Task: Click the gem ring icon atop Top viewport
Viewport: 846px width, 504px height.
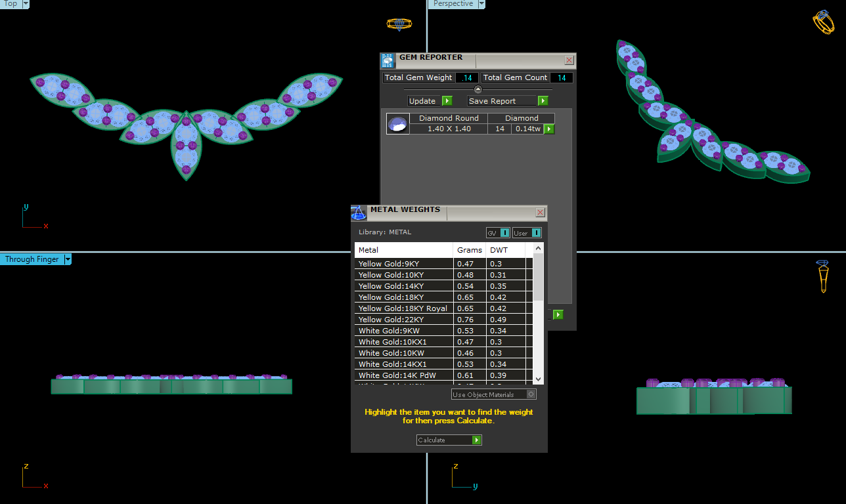Action: click(x=399, y=24)
